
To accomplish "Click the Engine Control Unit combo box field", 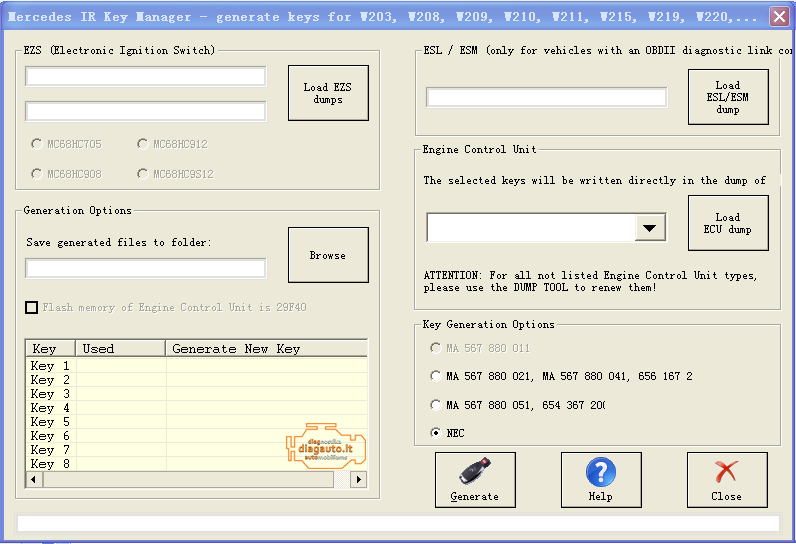I will point(530,228).
